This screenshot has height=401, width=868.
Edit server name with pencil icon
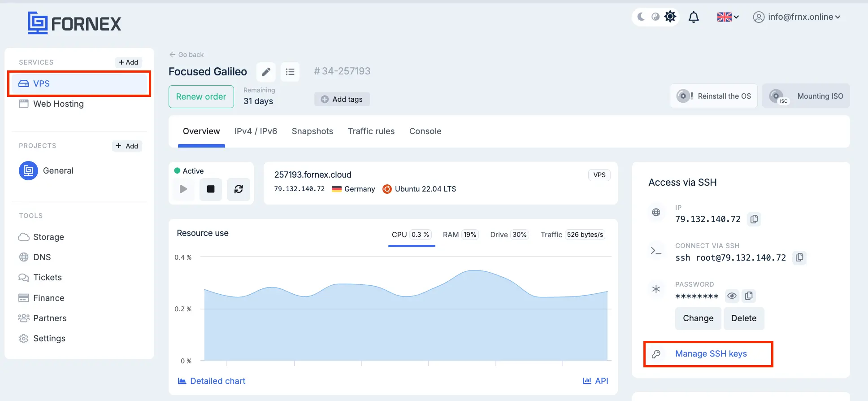point(266,72)
